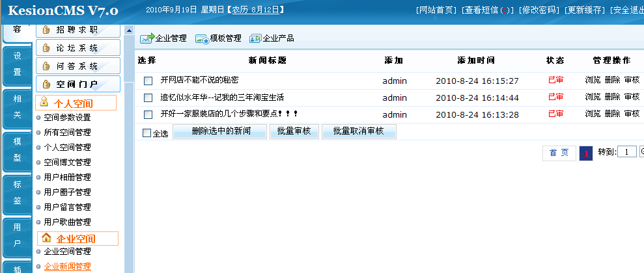The width and height of the screenshot is (644, 273).
Task: Click news title 开网店不能不说的秘密
Action: pos(200,80)
